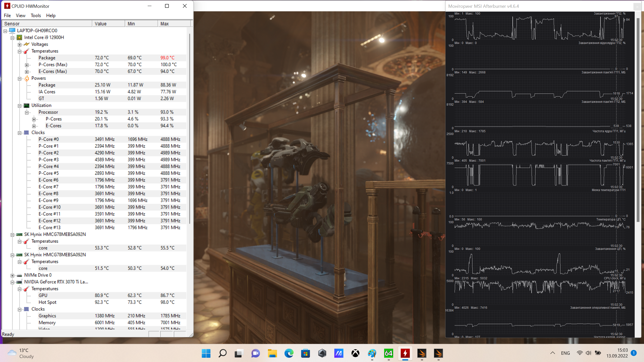The height and width of the screenshot is (362, 644).
Task: Open taskbar Search magnifier
Action: [222, 353]
